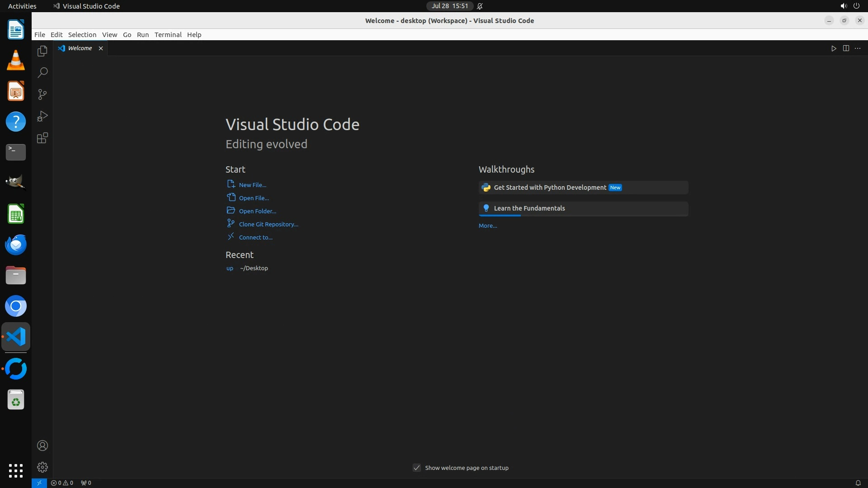Open the Extensions view
The image size is (868, 488).
point(42,138)
